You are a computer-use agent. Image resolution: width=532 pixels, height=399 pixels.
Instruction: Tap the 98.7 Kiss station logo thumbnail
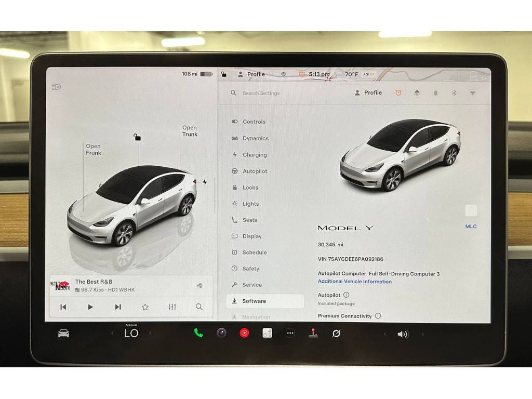pyautogui.click(x=60, y=286)
